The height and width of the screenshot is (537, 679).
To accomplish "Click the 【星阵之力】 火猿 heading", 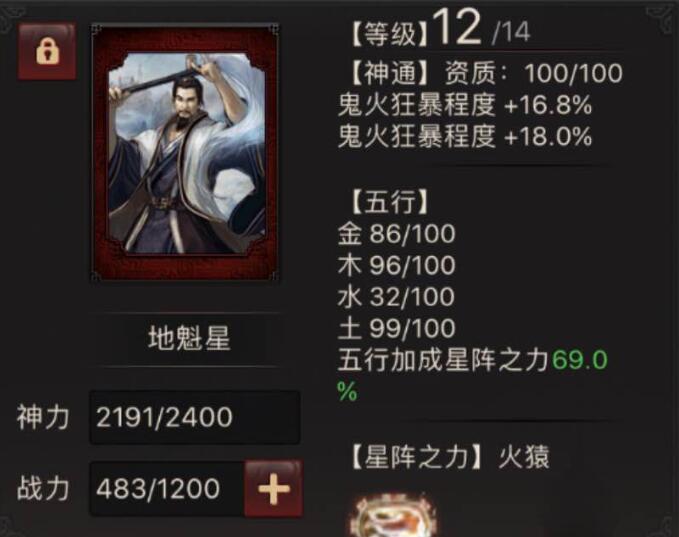I will pyautogui.click(x=449, y=457).
